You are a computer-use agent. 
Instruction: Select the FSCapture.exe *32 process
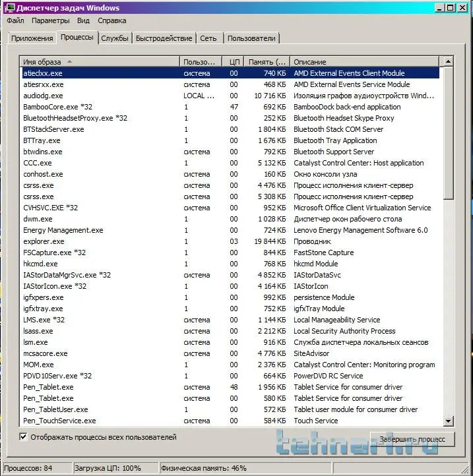pos(231,253)
